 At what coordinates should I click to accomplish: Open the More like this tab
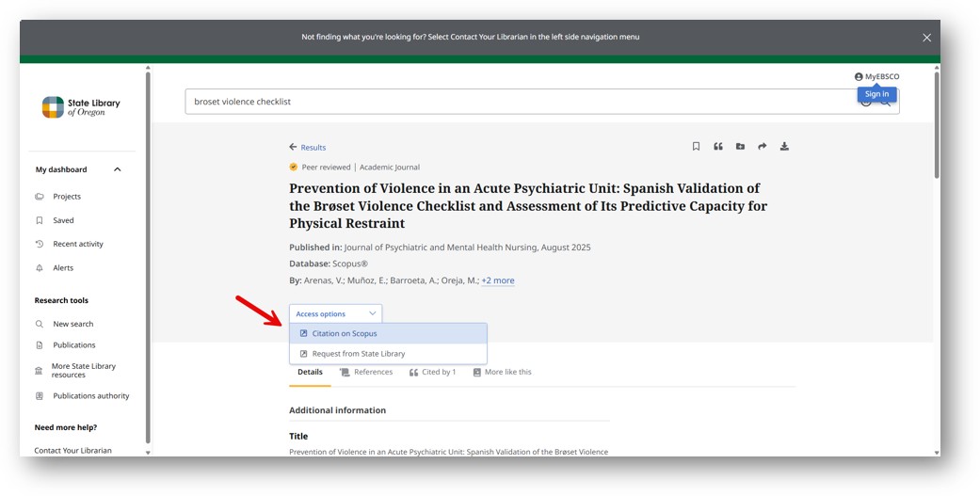[x=502, y=373]
